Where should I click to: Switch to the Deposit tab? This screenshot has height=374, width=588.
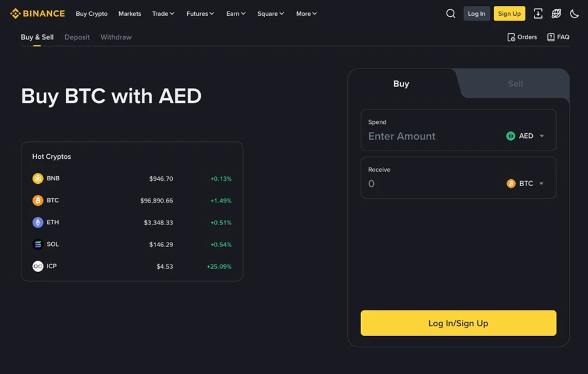pos(77,37)
